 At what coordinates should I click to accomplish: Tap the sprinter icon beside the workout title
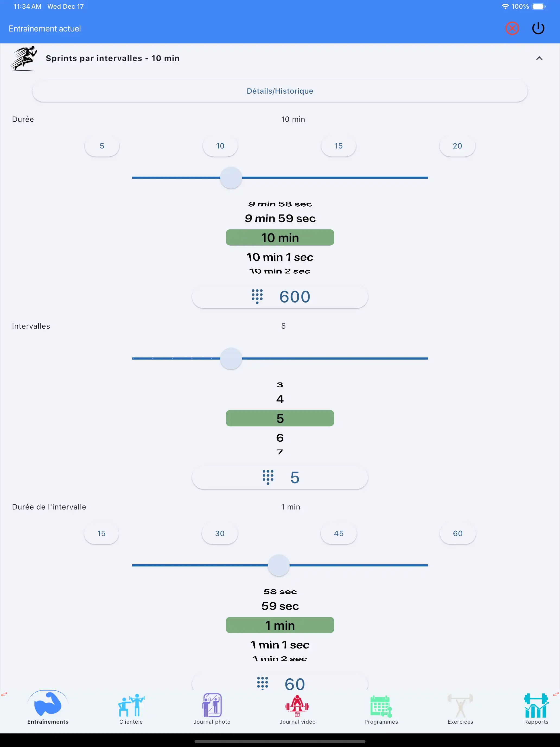click(x=23, y=58)
